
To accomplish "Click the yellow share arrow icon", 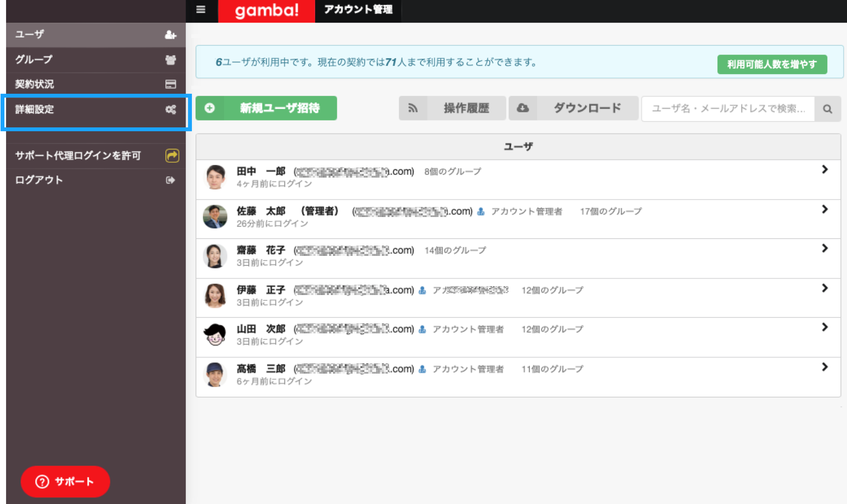I will click(172, 156).
